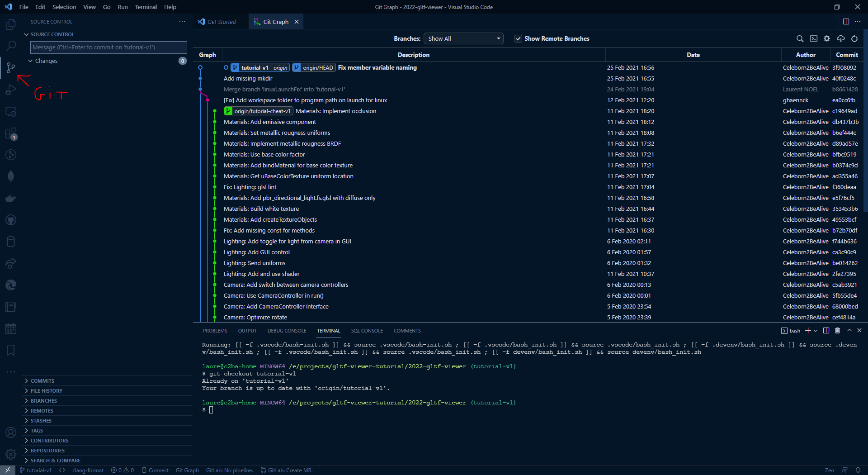Image resolution: width=868 pixels, height=475 pixels.
Task: Expand the STASHES section
Action: (x=41, y=421)
